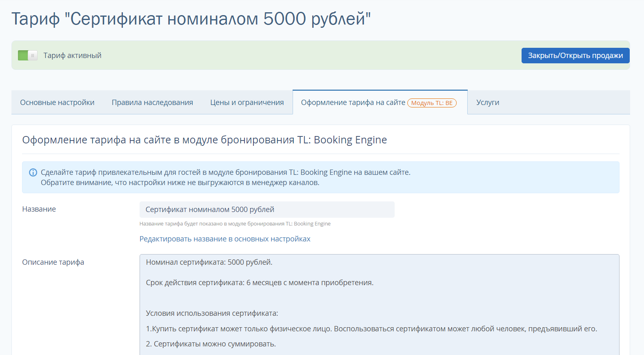Screen dimensions: 644x355
Task: Click the notice text "Обратите внимание, что настройки ниже"
Action: [180, 183]
